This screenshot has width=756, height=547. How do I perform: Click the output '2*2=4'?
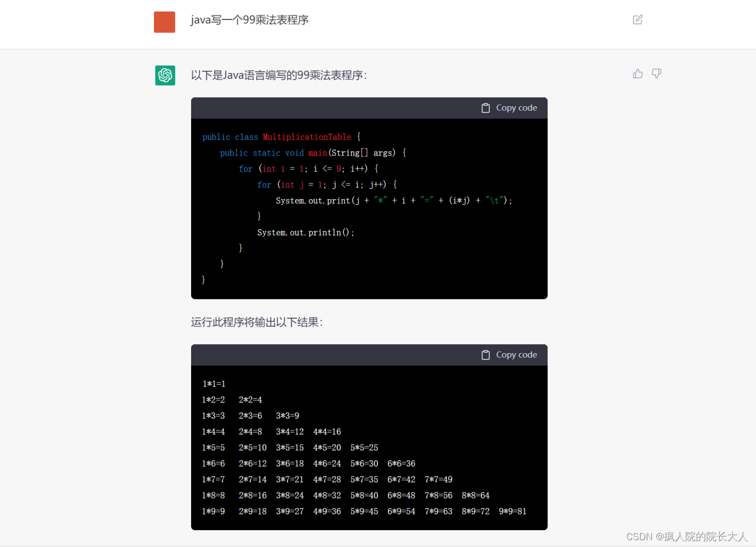tap(250, 400)
